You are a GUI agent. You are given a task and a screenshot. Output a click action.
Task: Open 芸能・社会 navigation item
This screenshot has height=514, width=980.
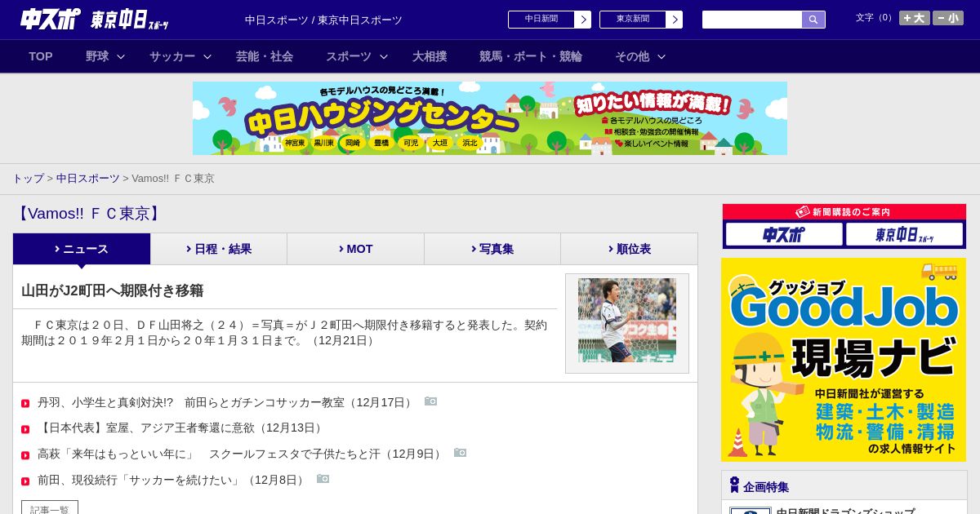coord(265,56)
